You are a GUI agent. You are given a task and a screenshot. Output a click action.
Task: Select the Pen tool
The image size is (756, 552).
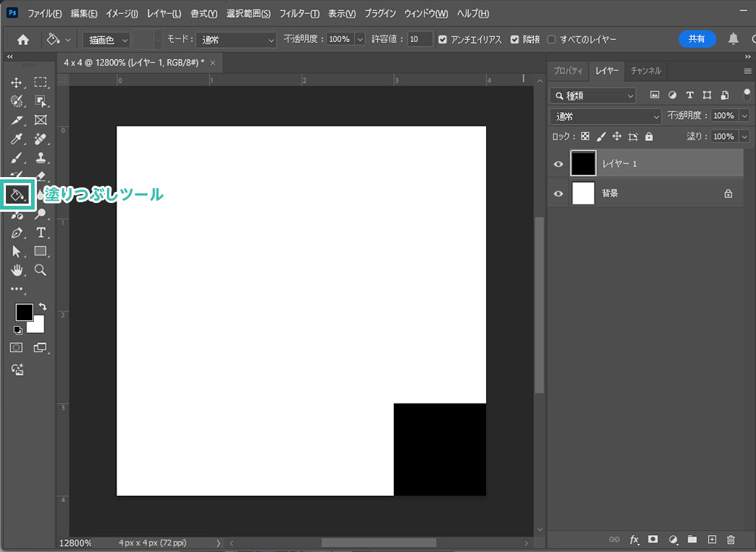(x=16, y=233)
